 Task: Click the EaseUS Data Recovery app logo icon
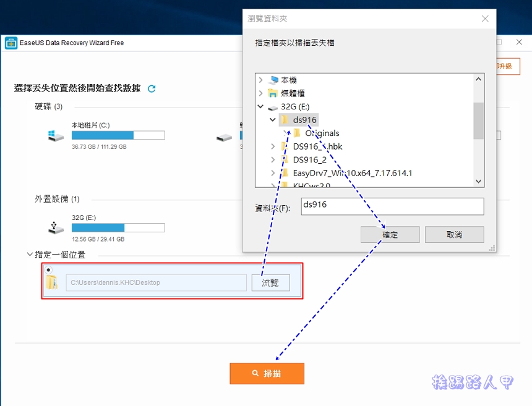[x=11, y=43]
